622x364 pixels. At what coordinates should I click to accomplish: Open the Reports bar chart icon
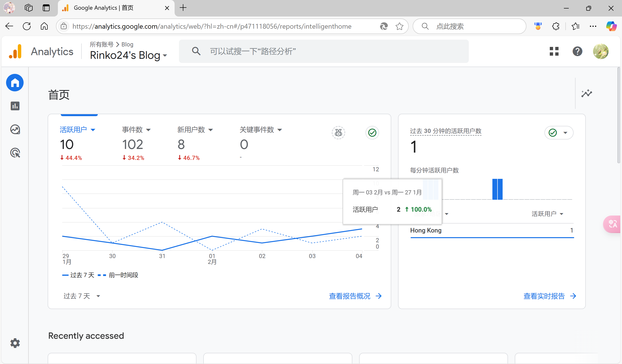tap(15, 106)
